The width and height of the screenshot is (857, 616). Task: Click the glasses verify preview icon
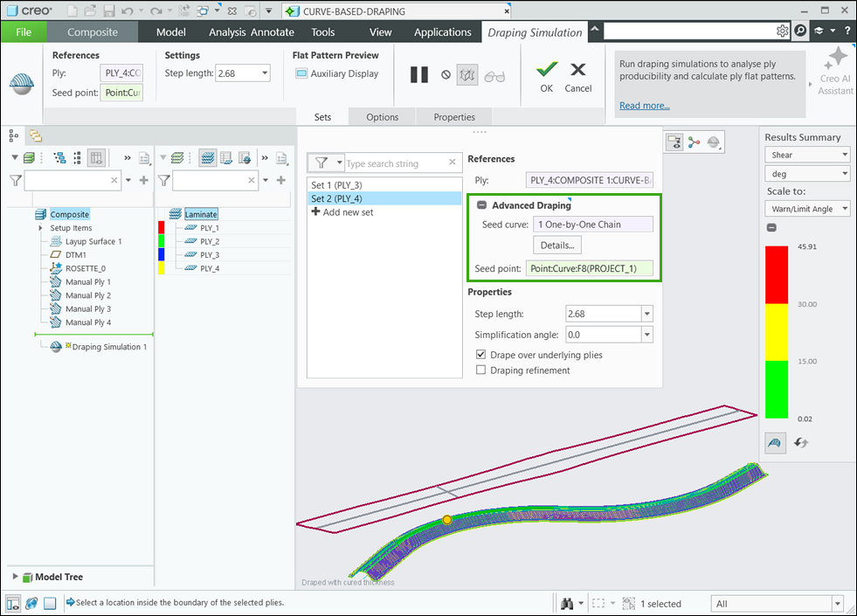pos(494,76)
